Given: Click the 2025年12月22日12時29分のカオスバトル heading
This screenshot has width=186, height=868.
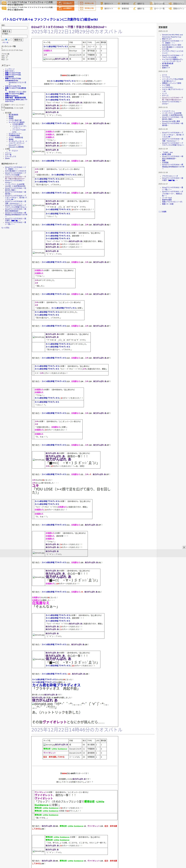Looking at the screenshot, I should [x=77, y=32].
